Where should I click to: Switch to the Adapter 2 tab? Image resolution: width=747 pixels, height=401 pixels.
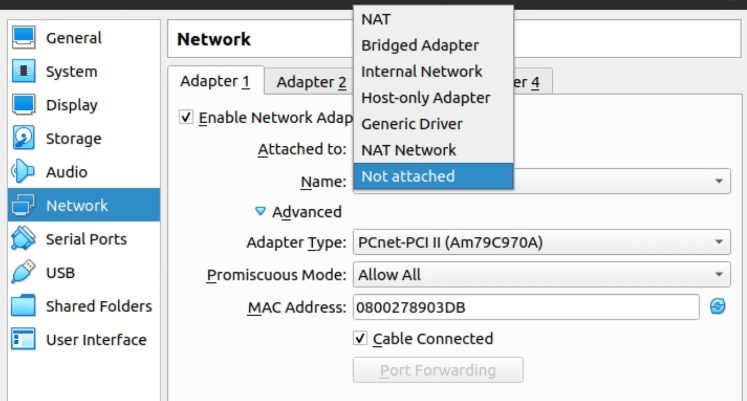[x=311, y=82]
